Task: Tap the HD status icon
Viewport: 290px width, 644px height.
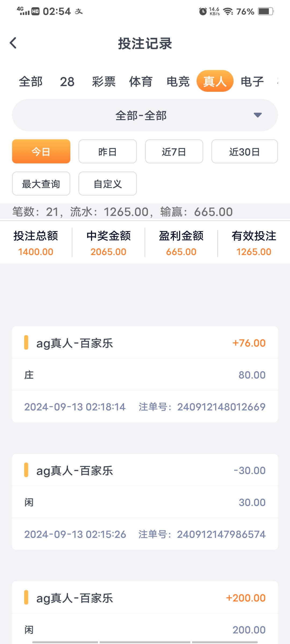Action: click(x=35, y=11)
